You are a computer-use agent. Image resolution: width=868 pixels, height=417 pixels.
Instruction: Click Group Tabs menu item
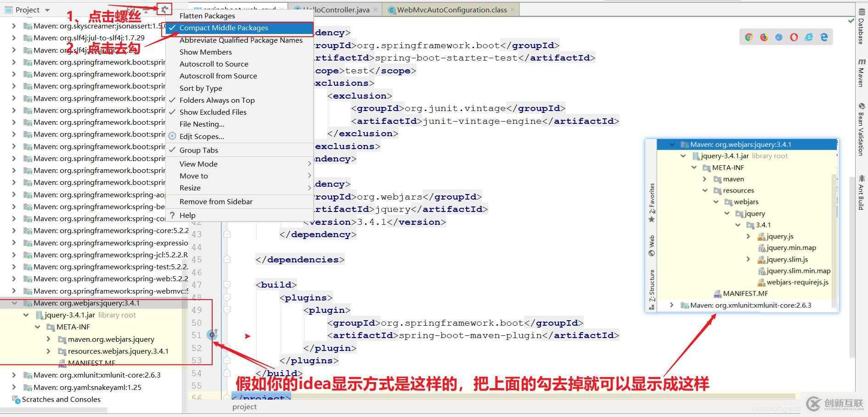pos(239,150)
